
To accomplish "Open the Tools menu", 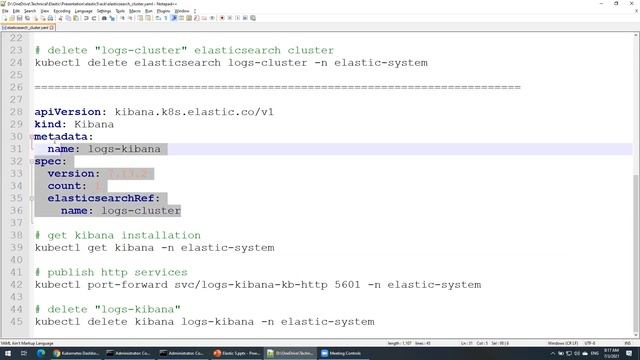I will [x=120, y=11].
